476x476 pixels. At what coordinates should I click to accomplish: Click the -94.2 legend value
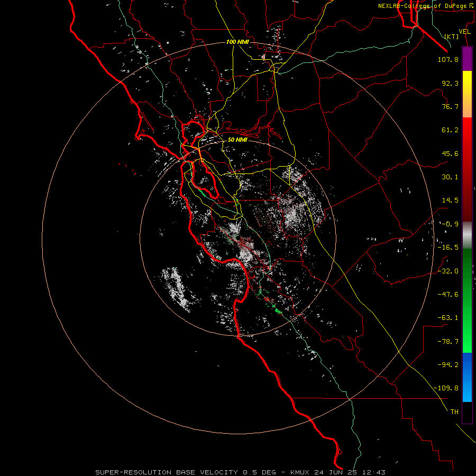448,365
